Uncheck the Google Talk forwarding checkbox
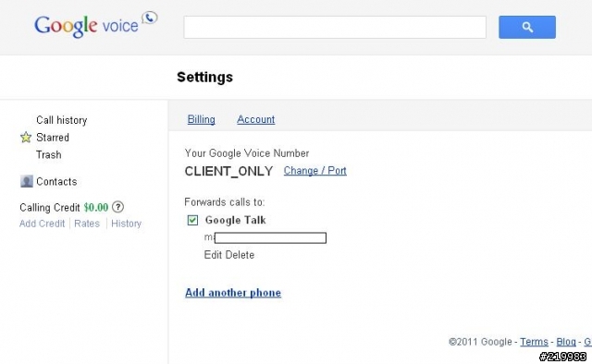Screen dimensions: 592x364 pos(192,220)
